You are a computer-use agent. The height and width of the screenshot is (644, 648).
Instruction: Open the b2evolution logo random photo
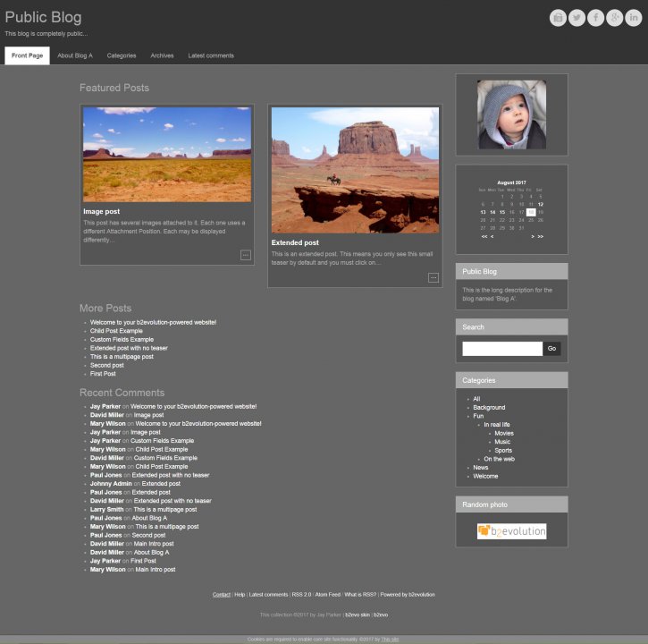tap(511, 531)
